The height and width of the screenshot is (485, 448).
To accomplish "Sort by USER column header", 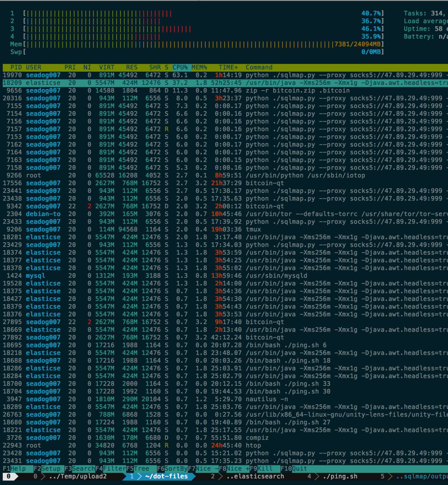I will 33,67.
